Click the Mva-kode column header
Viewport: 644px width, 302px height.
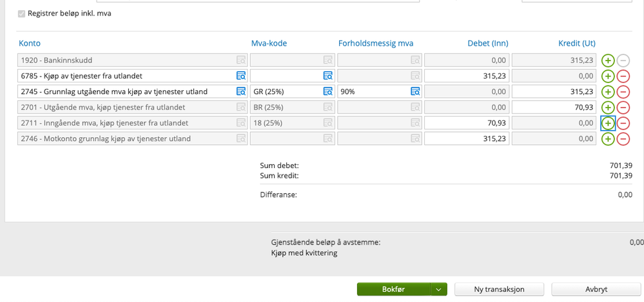[x=269, y=44]
